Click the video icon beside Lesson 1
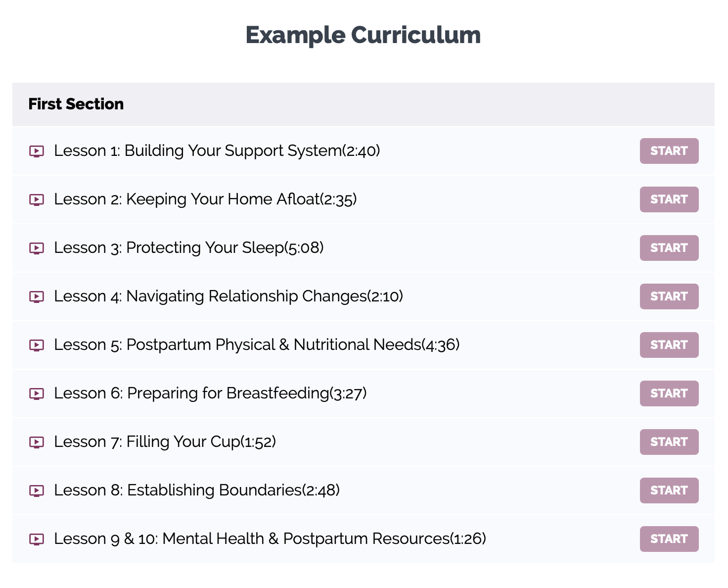This screenshot has height=588, width=728. click(x=37, y=151)
